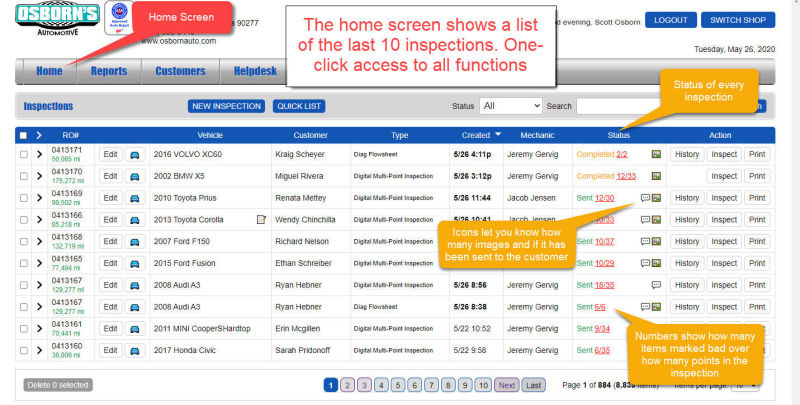Click the LOGOUT button
Image resolution: width=800 pixels, height=405 pixels.
pyautogui.click(x=670, y=20)
